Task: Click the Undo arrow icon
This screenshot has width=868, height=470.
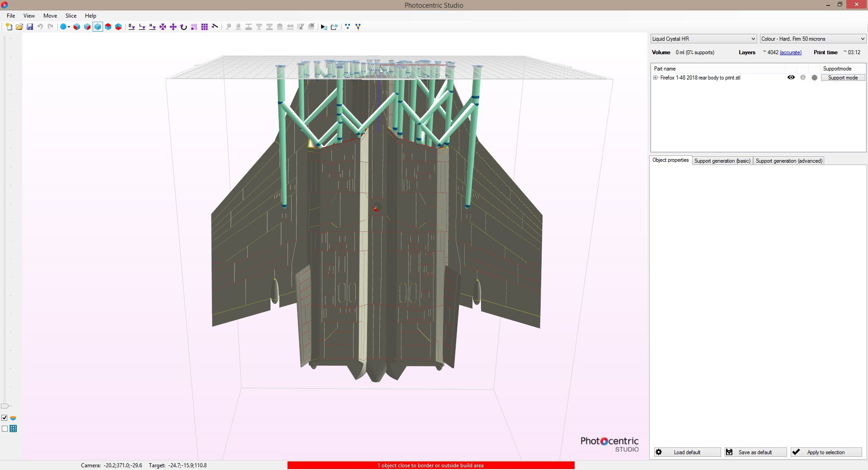Action: pos(40,27)
